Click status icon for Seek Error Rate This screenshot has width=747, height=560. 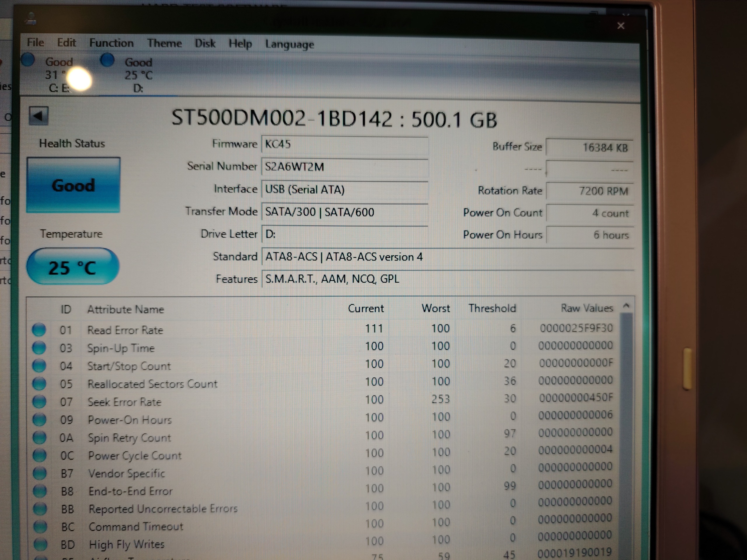click(39, 401)
